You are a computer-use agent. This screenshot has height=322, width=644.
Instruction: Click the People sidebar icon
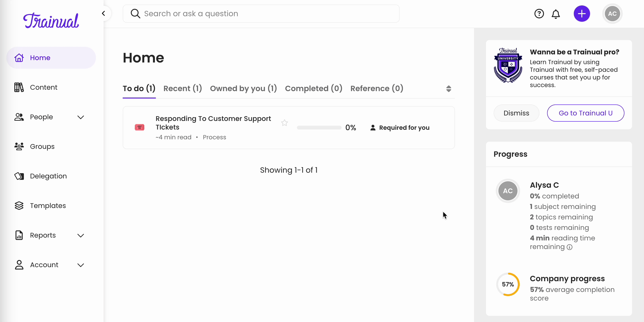pyautogui.click(x=18, y=116)
